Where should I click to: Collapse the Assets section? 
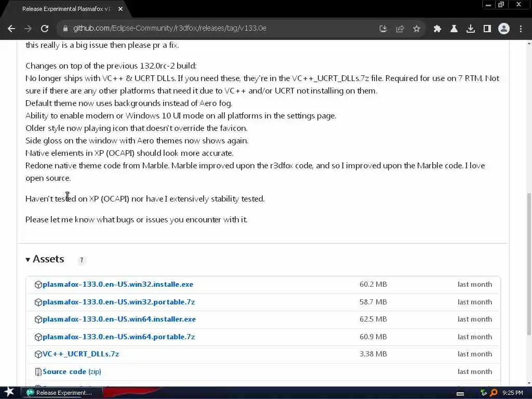click(45, 259)
